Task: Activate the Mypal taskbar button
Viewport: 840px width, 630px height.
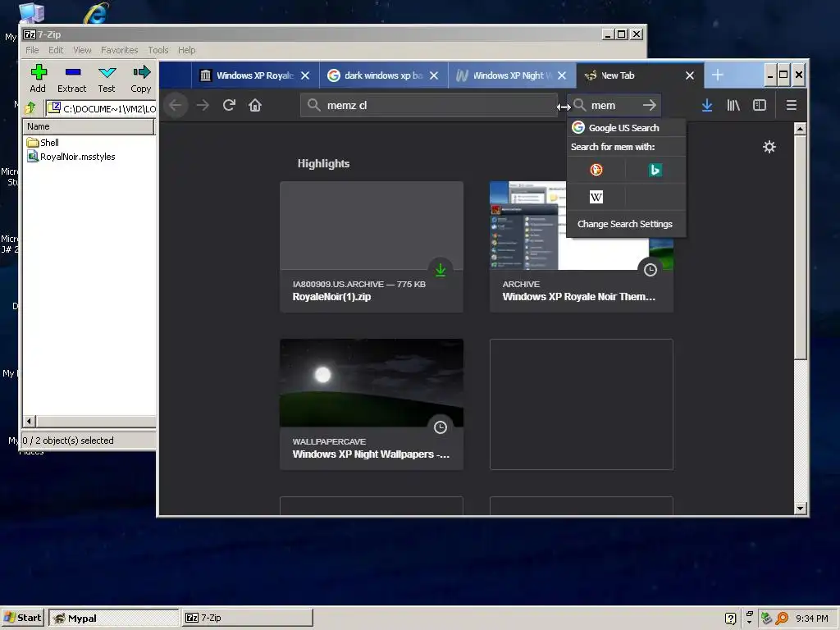Action: 113,618
